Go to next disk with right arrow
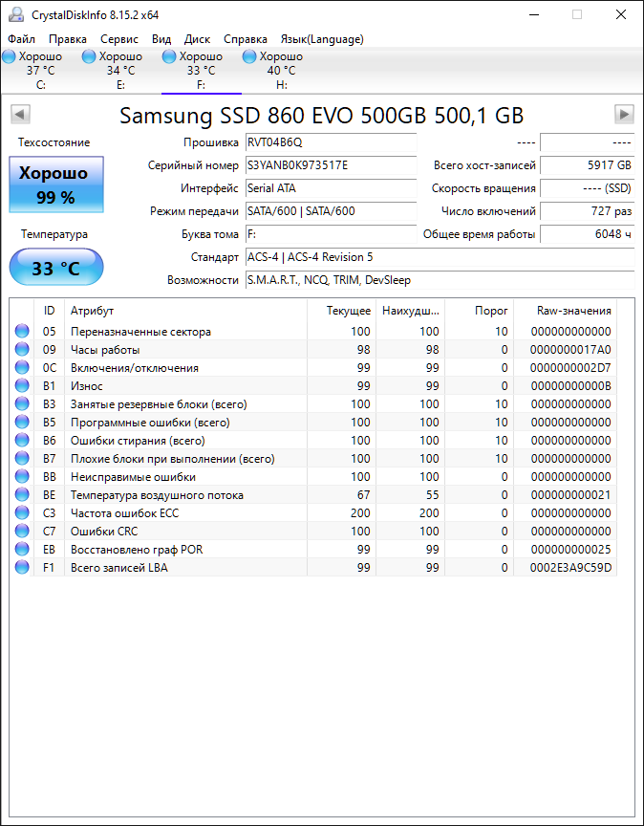The height and width of the screenshot is (826, 644). point(624,114)
